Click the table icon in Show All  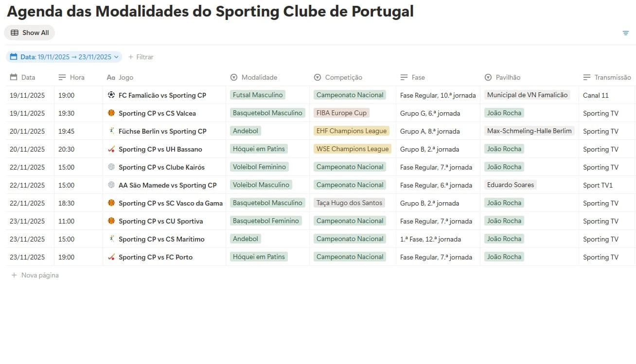[15, 33]
